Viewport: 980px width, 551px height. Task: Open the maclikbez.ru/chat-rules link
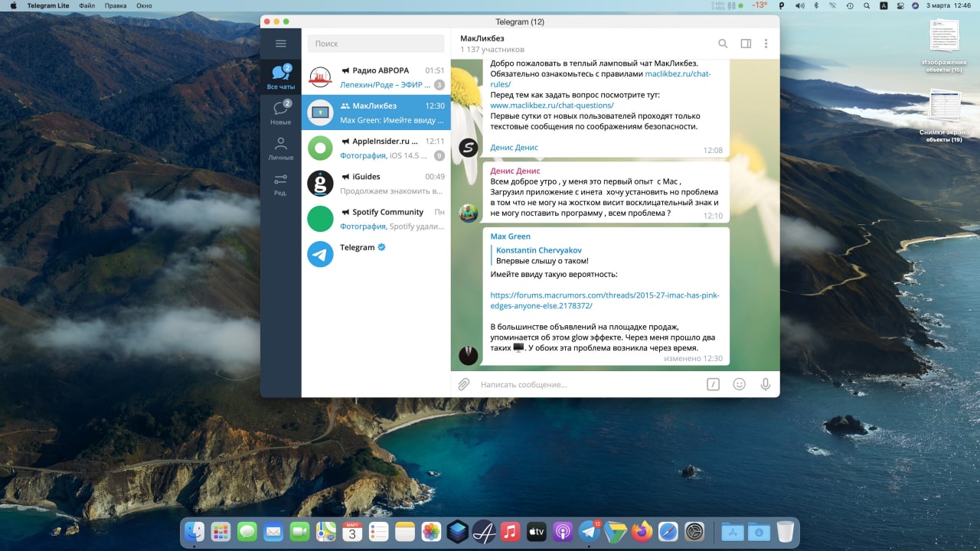click(601, 79)
